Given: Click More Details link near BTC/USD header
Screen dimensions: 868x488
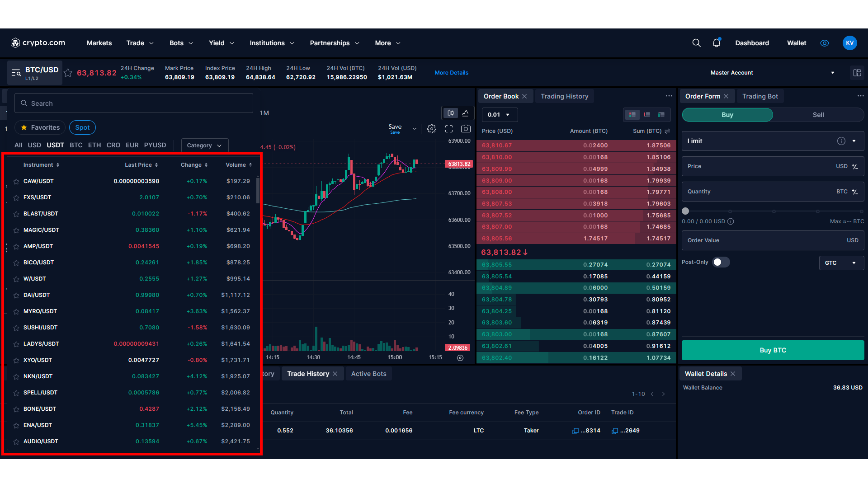Looking at the screenshot, I should coord(452,73).
